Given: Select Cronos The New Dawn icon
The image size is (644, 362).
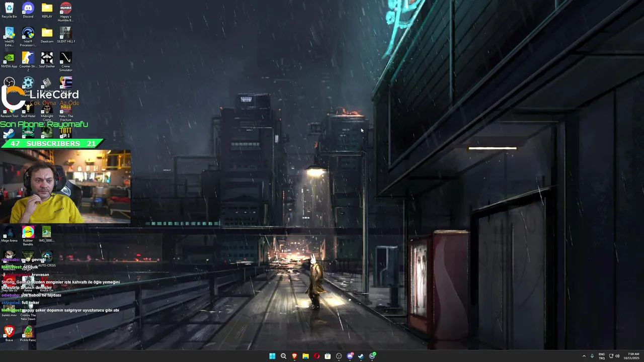Looking at the screenshot, I should 28,313.
